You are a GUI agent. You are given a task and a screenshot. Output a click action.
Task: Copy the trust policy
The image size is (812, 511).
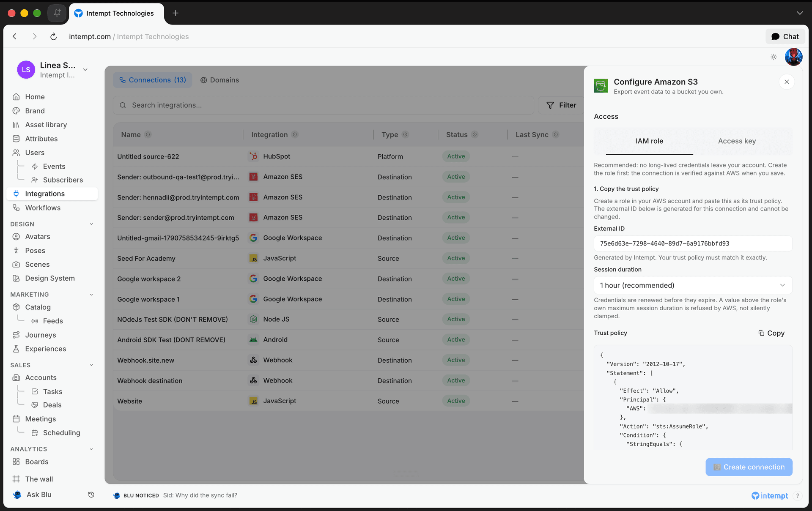click(x=771, y=333)
